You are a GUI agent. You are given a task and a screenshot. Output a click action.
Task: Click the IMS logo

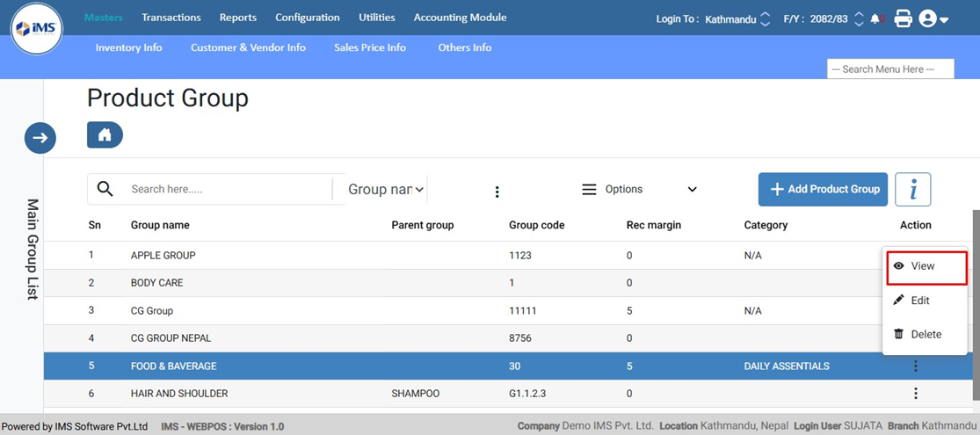point(37,28)
